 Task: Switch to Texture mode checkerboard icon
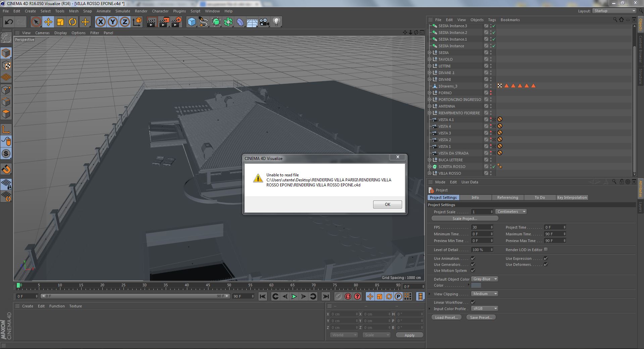coord(6,65)
